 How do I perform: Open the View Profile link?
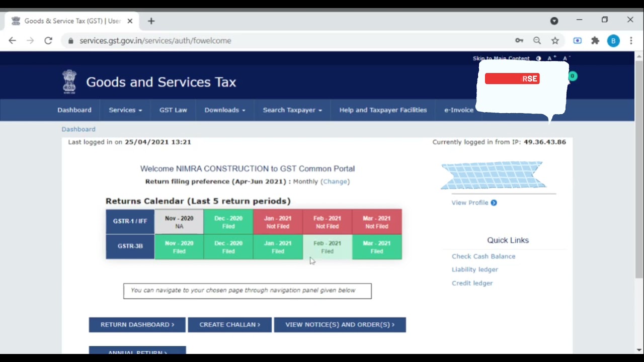click(x=470, y=203)
